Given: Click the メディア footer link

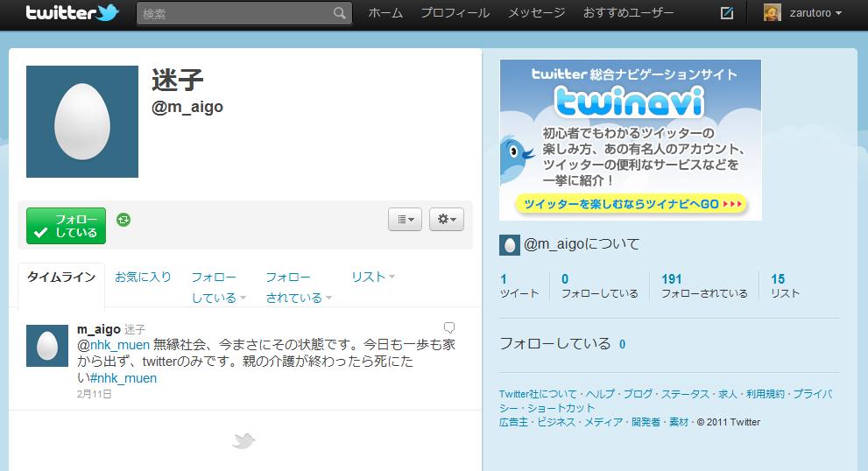Looking at the screenshot, I should (603, 422).
